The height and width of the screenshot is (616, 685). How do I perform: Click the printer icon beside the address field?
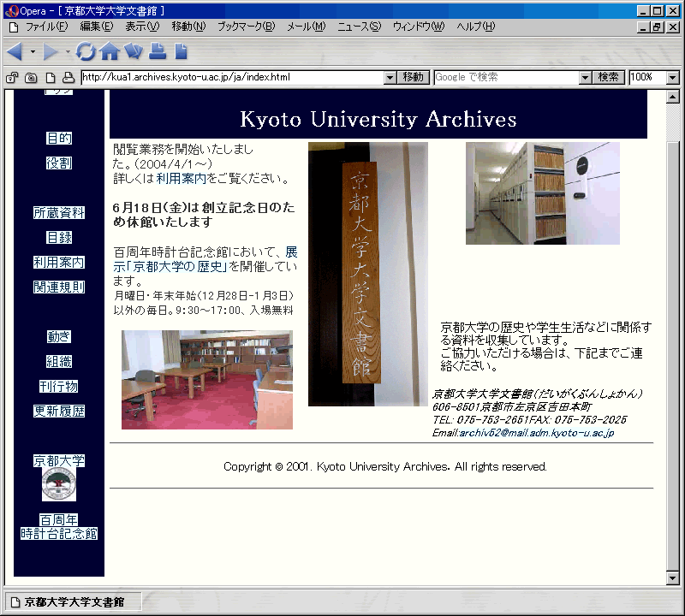tap(68, 78)
